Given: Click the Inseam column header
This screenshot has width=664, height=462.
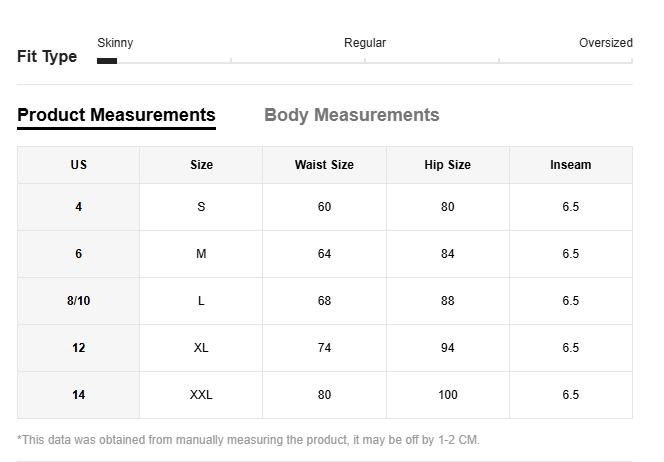Looking at the screenshot, I should pyautogui.click(x=570, y=165).
